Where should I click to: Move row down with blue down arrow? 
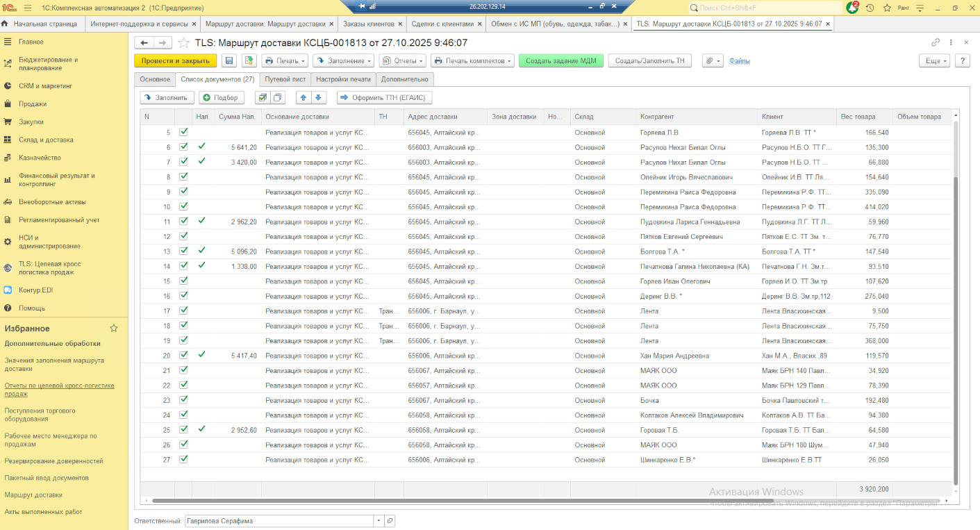point(317,98)
